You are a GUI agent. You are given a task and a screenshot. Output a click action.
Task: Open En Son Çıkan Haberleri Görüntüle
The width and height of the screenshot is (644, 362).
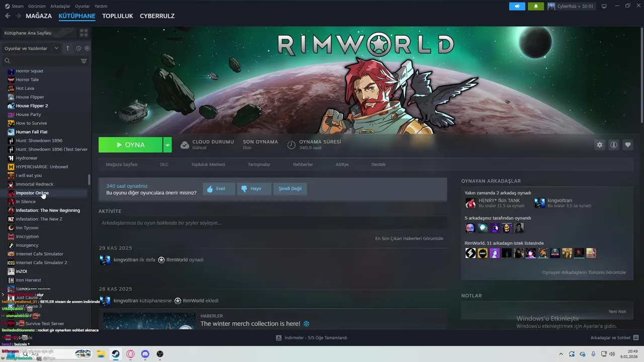409,238
